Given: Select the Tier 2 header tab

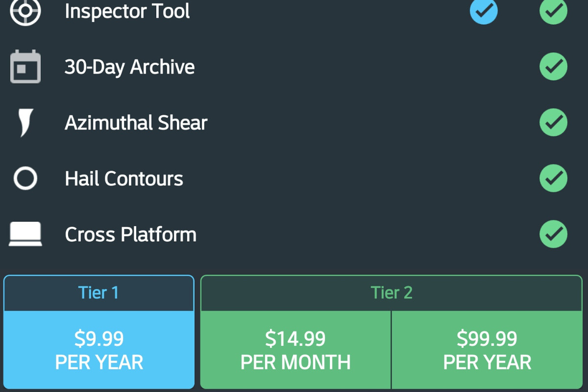Looking at the screenshot, I should click(x=392, y=293).
